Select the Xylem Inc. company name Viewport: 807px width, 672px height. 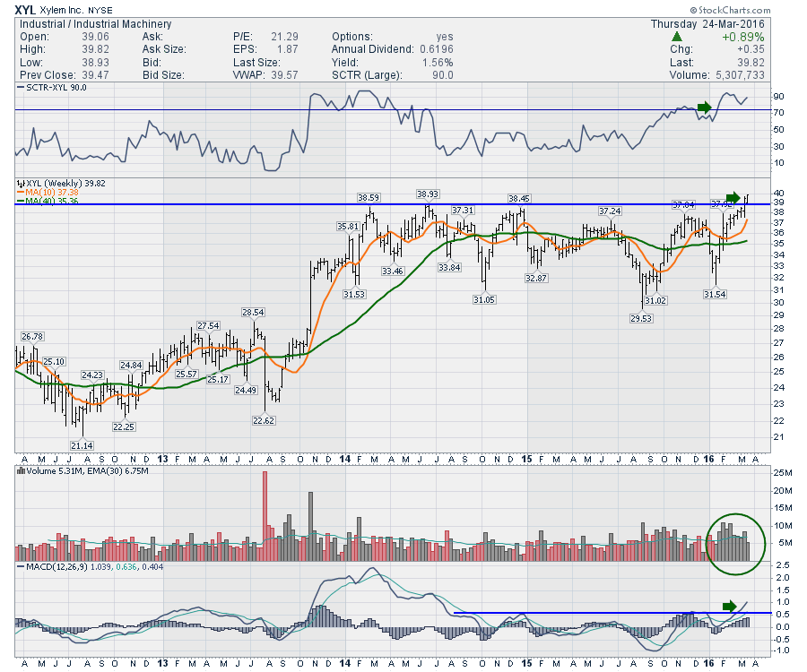pos(61,10)
